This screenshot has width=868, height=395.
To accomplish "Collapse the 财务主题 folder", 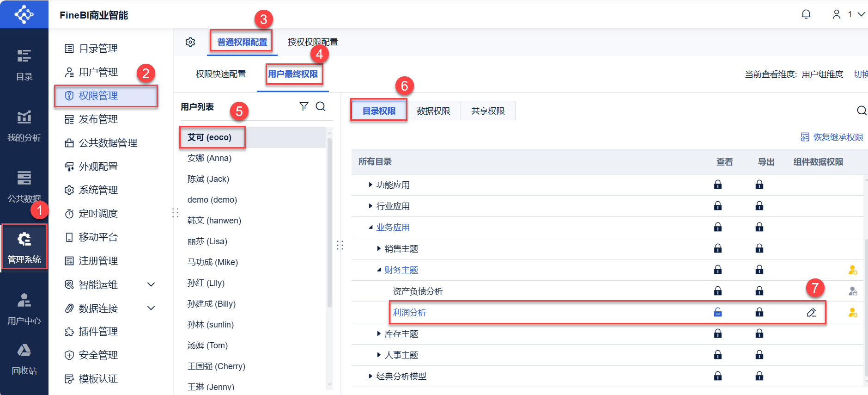I will (x=379, y=270).
